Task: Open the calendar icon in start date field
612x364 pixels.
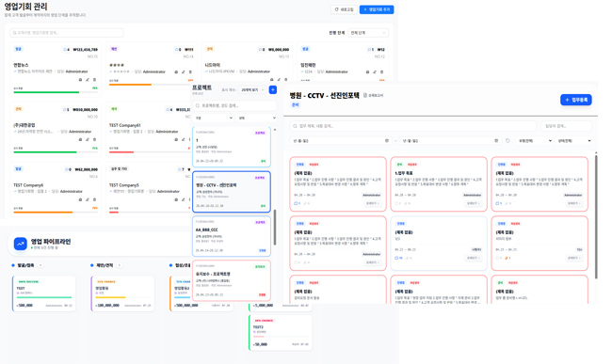Action: pos(387,141)
